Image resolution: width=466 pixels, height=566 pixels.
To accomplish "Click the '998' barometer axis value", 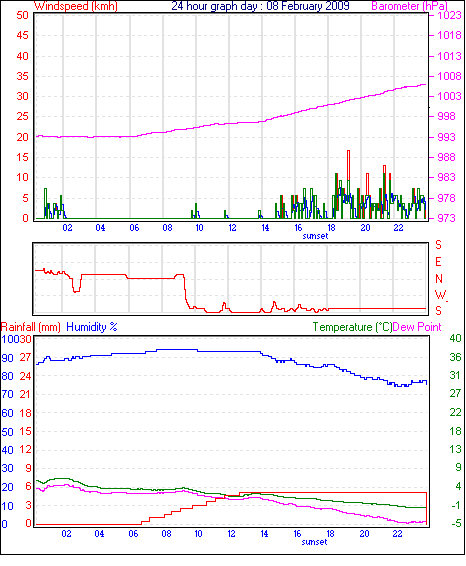I will click(447, 117).
